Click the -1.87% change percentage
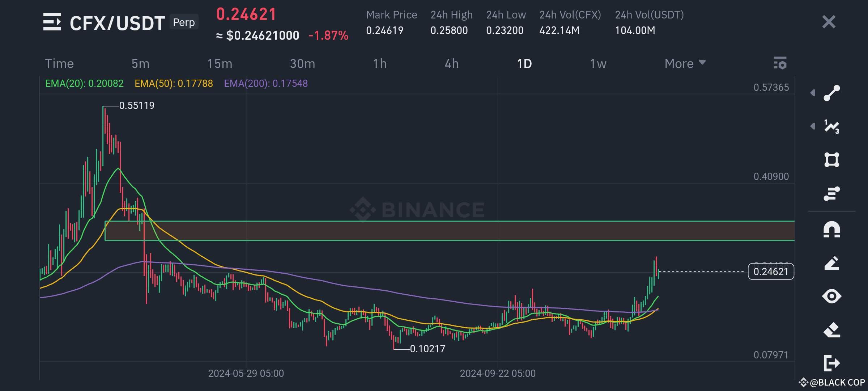 coord(328,35)
